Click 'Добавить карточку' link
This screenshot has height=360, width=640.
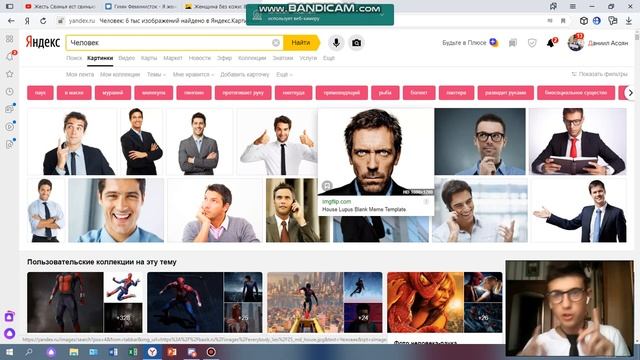245,74
